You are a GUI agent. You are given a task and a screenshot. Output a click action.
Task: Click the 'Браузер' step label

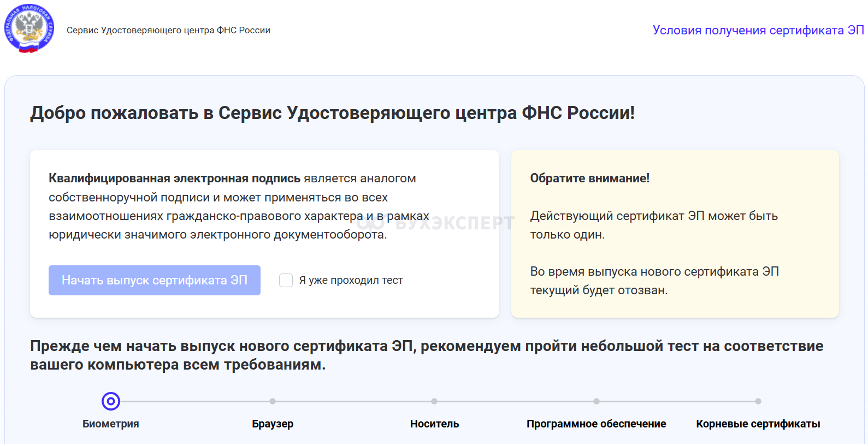(273, 424)
